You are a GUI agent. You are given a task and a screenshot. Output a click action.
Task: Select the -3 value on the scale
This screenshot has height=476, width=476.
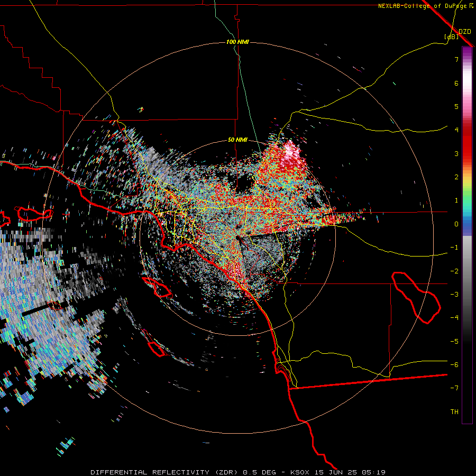tap(454, 295)
